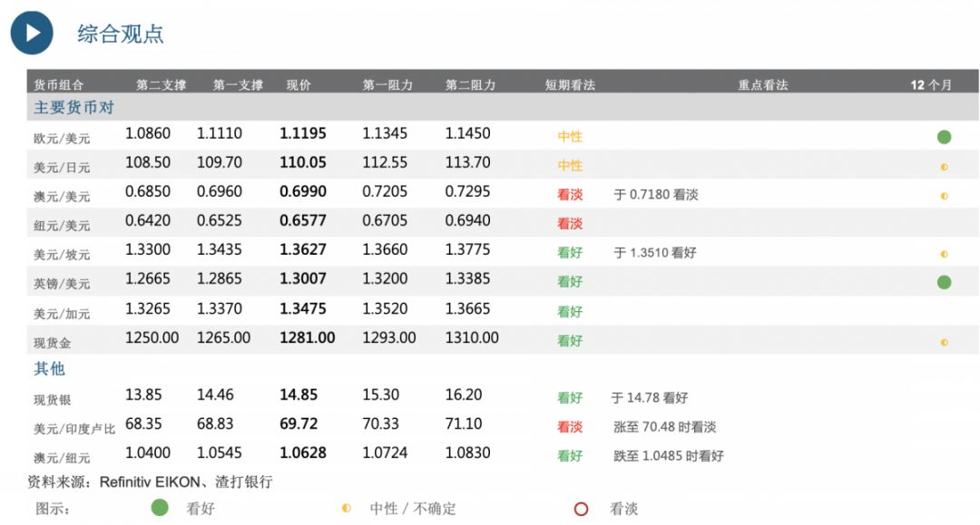Select the green dot beside 欧元/美元
Viewport: 980px width, 525px height.
point(944,136)
